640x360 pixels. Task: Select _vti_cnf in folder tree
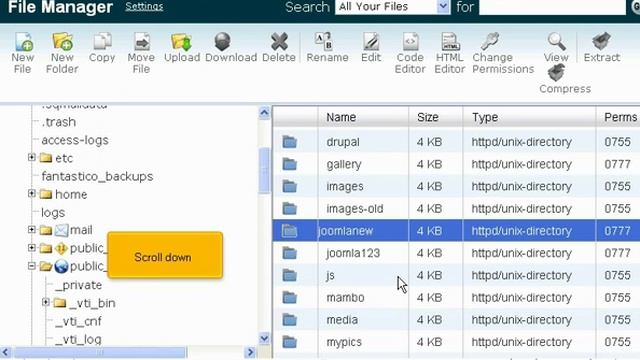pyautogui.click(x=78, y=321)
